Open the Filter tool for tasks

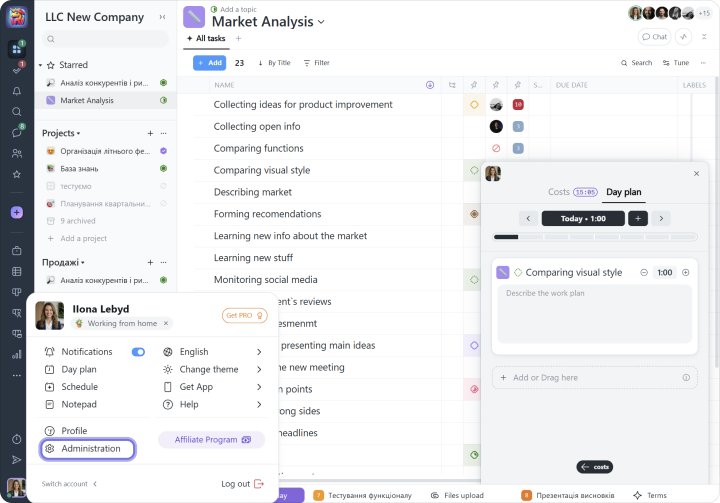point(316,63)
